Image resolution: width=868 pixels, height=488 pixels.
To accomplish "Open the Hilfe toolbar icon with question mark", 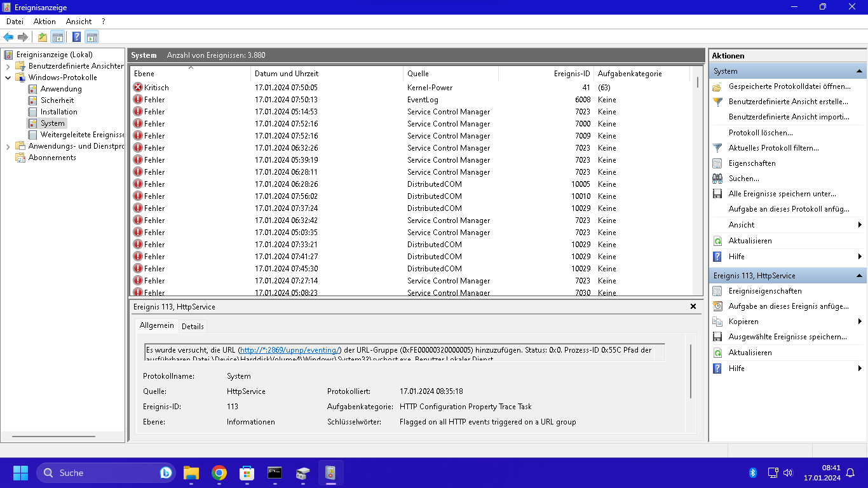I will click(76, 37).
